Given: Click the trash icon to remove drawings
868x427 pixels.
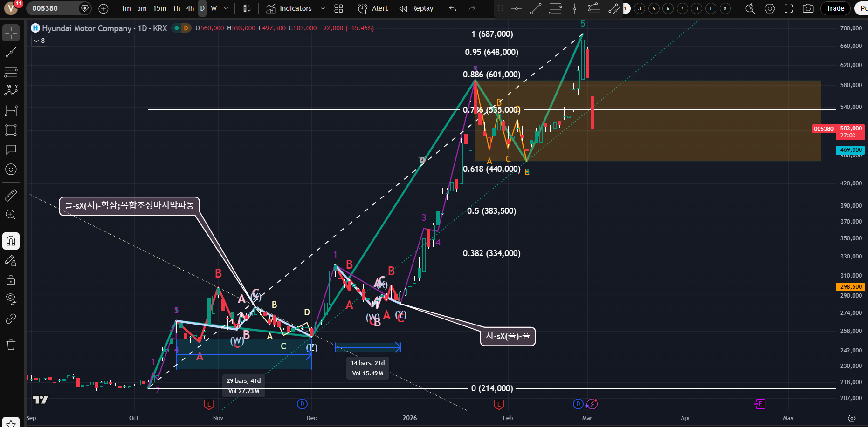Looking at the screenshot, I should click(x=11, y=345).
